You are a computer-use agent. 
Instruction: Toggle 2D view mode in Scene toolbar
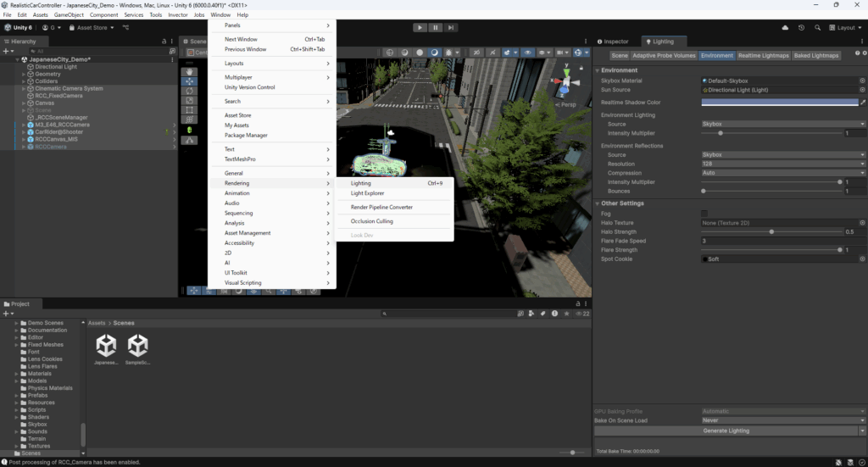pos(476,53)
